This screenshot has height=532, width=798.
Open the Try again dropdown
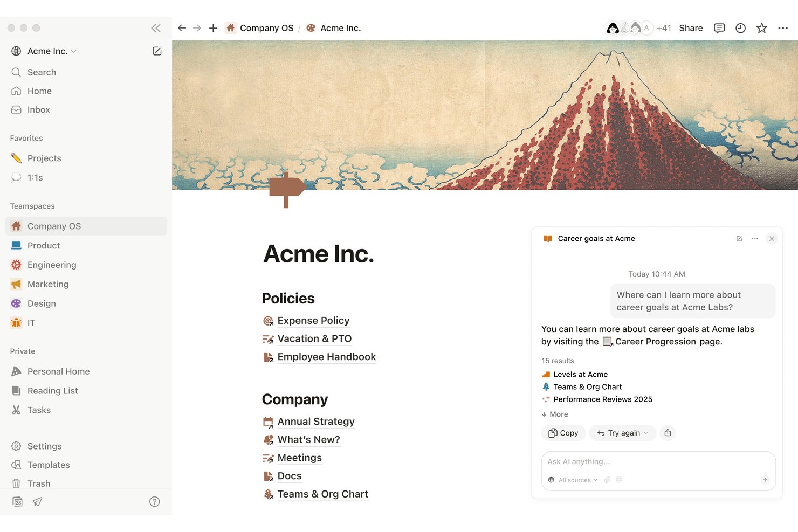[623, 433]
